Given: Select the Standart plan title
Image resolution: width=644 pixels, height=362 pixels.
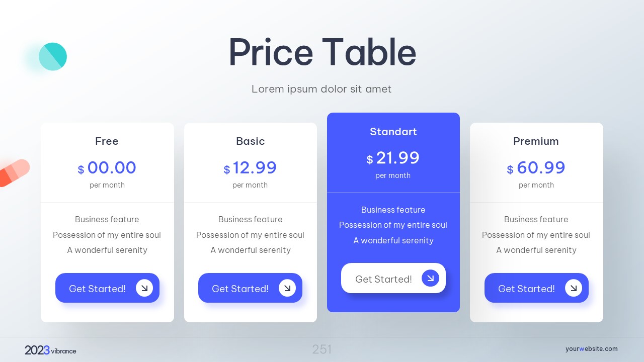Looking at the screenshot, I should pos(393,132).
